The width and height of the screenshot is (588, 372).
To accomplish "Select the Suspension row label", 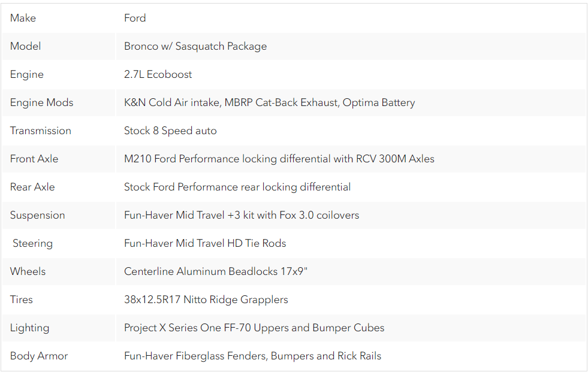I will click(38, 215).
